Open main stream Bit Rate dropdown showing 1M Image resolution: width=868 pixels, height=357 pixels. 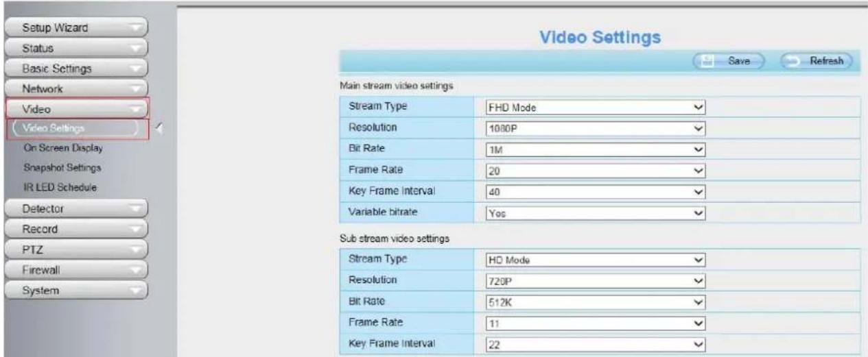click(x=596, y=149)
